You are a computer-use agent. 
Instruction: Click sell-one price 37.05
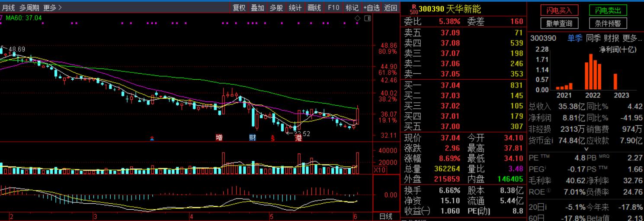(x=450, y=74)
